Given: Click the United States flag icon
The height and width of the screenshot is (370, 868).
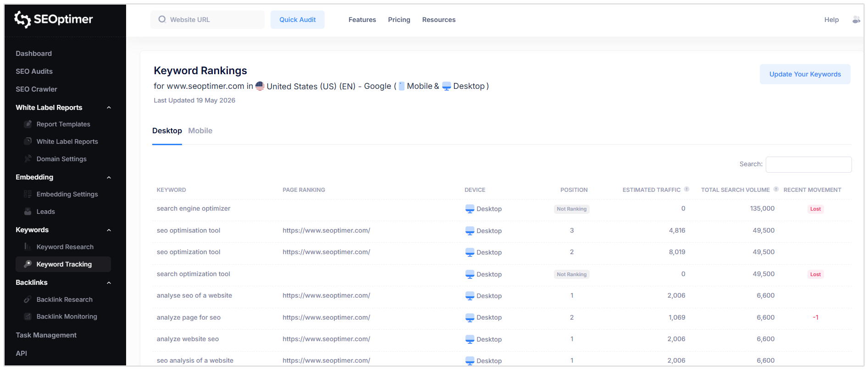Looking at the screenshot, I should coord(260,86).
